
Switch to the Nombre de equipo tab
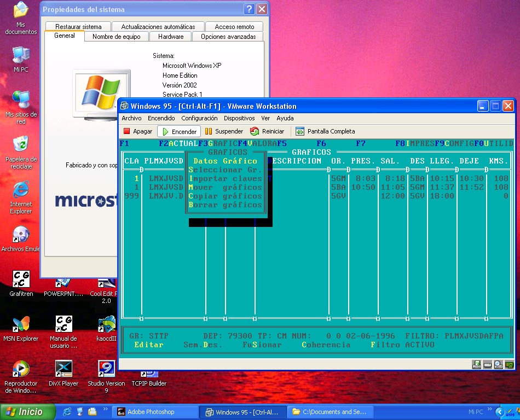click(117, 37)
